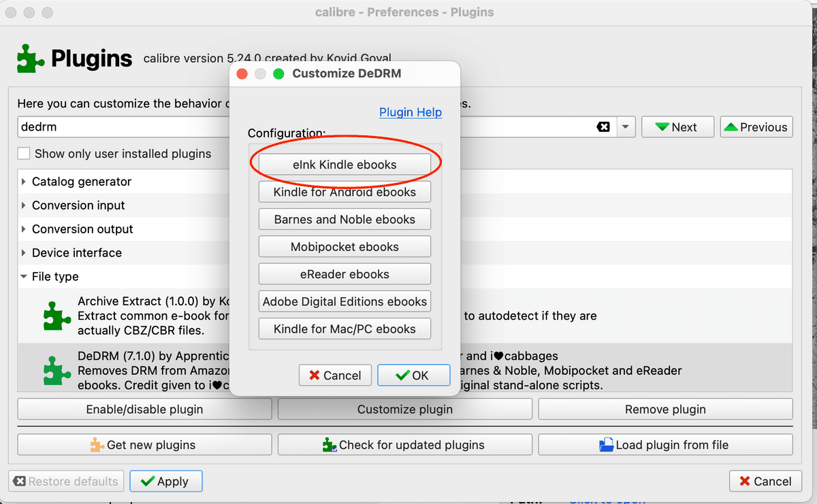Click the Restore defaults button

pos(67,482)
